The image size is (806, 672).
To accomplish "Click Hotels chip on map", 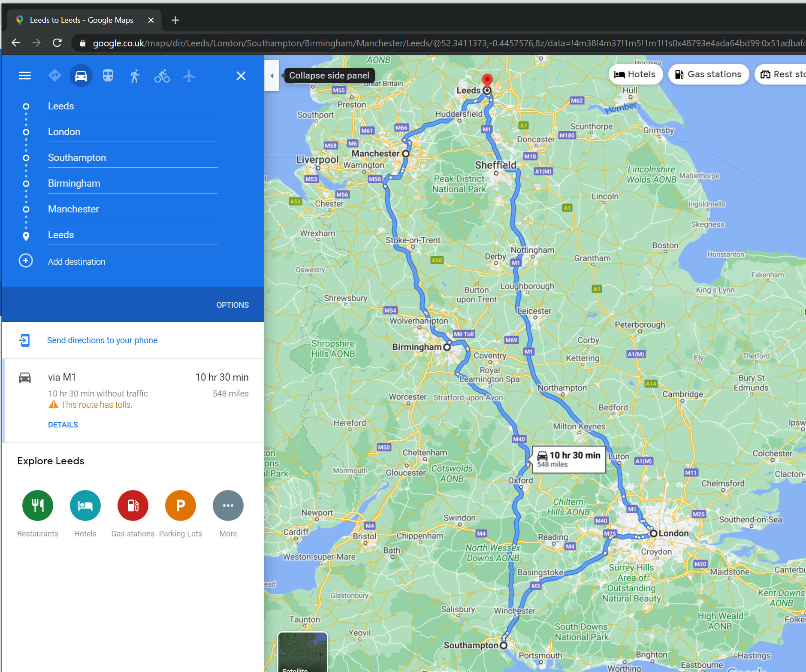I will pos(635,74).
